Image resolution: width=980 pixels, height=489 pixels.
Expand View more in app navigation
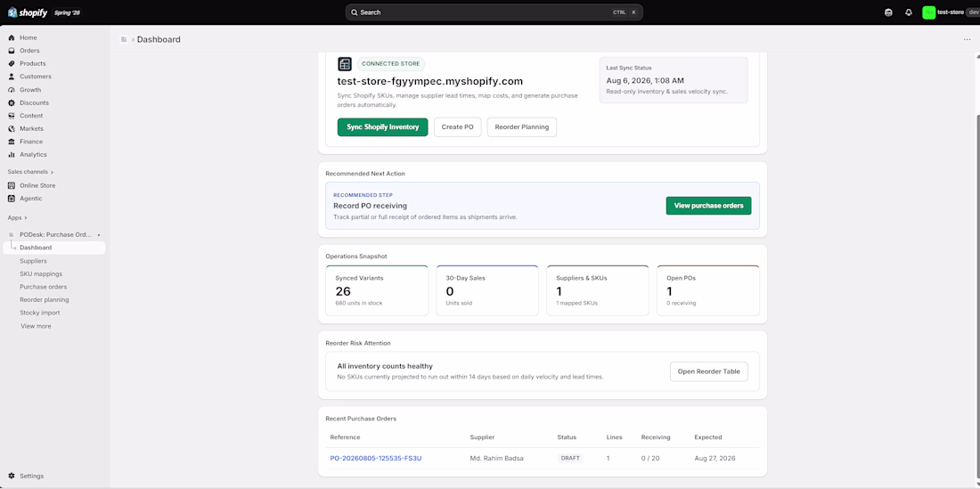[x=36, y=326]
